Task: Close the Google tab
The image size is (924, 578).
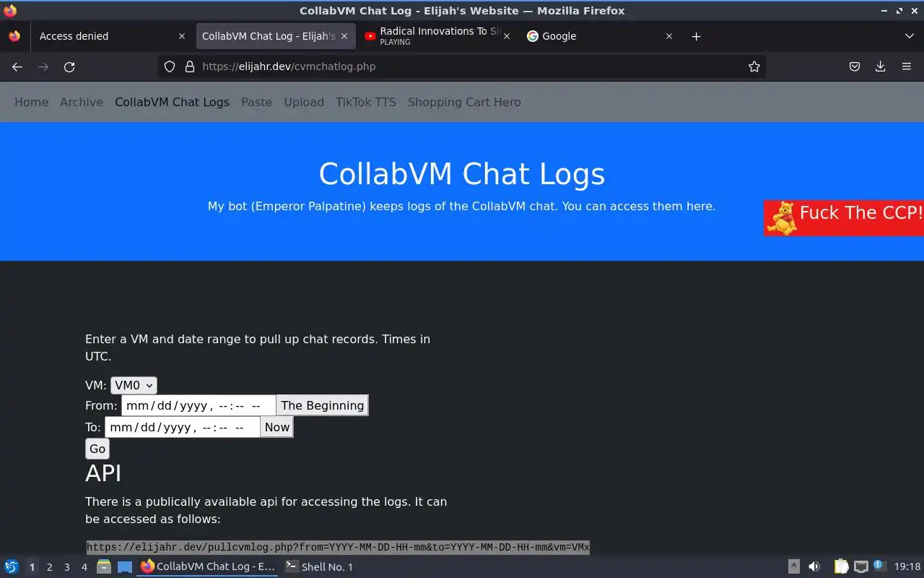Action: point(669,36)
